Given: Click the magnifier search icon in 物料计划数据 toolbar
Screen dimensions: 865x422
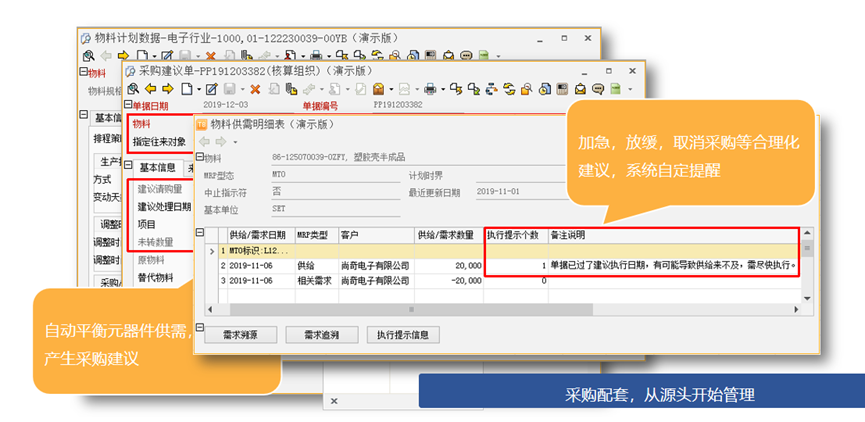Looking at the screenshot, I should 88,56.
